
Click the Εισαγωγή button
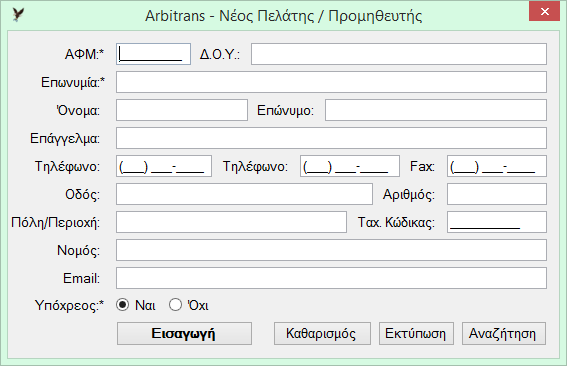tap(184, 333)
